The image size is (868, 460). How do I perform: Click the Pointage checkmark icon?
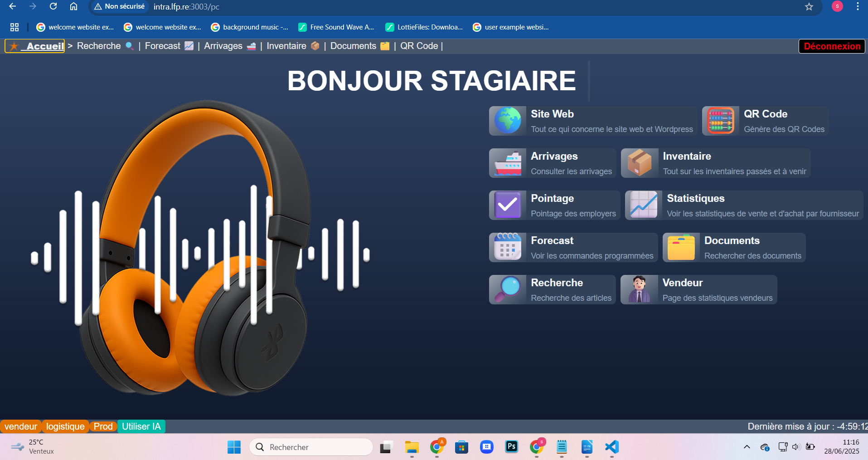(x=507, y=205)
